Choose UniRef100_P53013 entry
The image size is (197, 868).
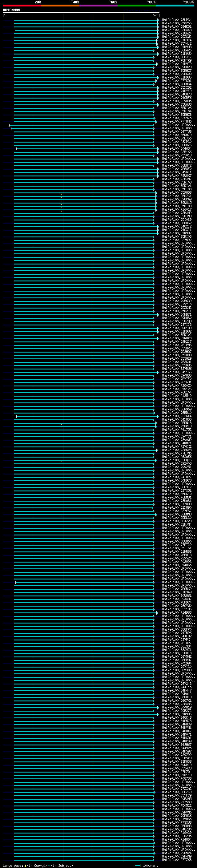pos(177,155)
